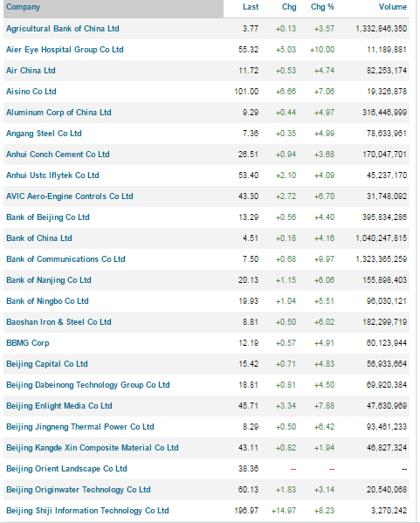Select Aier Eye volume 11,189,881
Image resolution: width=420 pixels, height=523 pixels.
point(387,50)
